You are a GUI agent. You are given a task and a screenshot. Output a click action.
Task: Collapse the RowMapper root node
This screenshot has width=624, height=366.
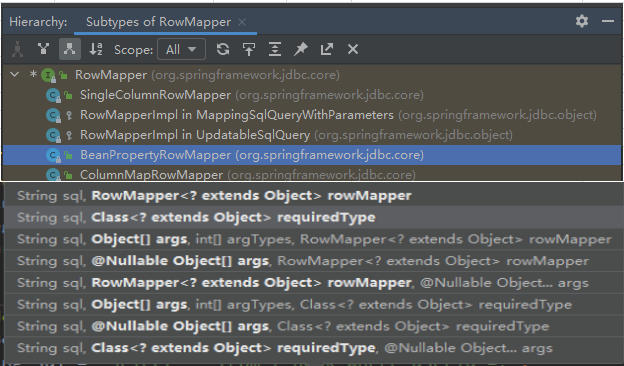14,74
